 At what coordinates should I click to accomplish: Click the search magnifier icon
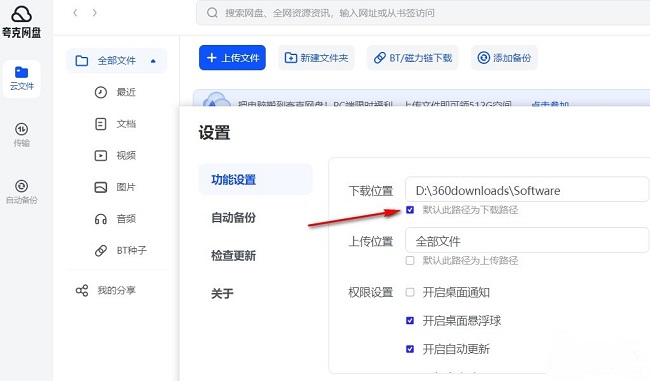[x=212, y=13]
